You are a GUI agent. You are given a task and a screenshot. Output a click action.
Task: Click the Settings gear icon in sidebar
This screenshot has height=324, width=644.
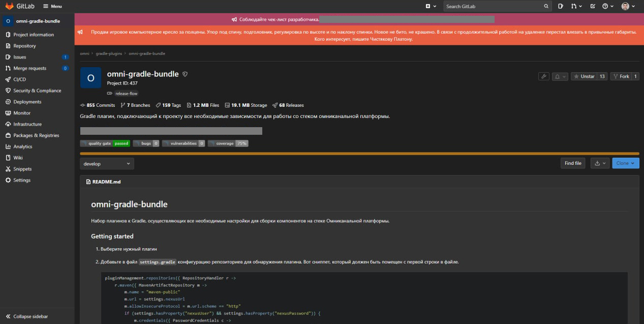8,180
